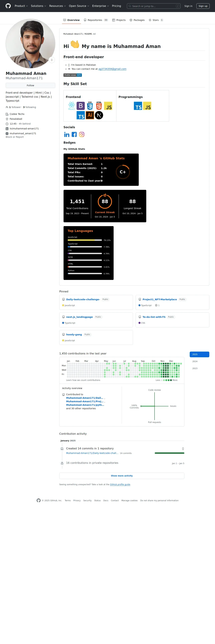The width and height of the screenshot is (215, 644).
Task: Switch to the Projects tab
Action: [119, 20]
